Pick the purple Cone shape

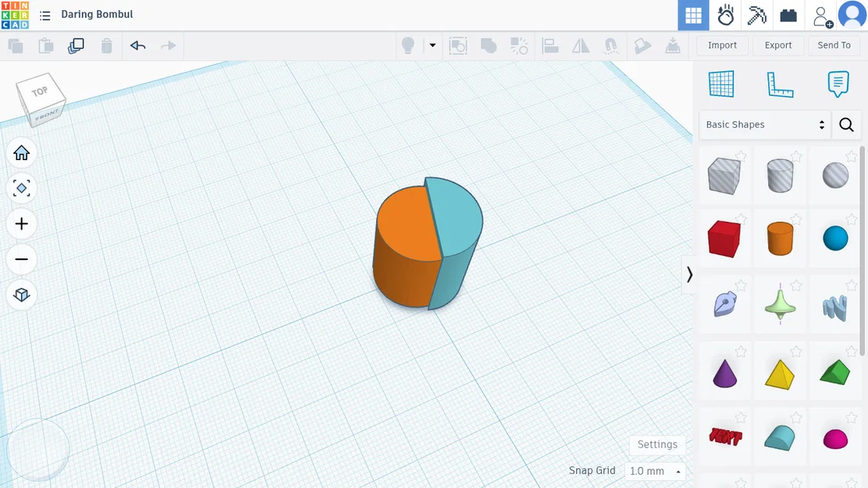coord(724,372)
